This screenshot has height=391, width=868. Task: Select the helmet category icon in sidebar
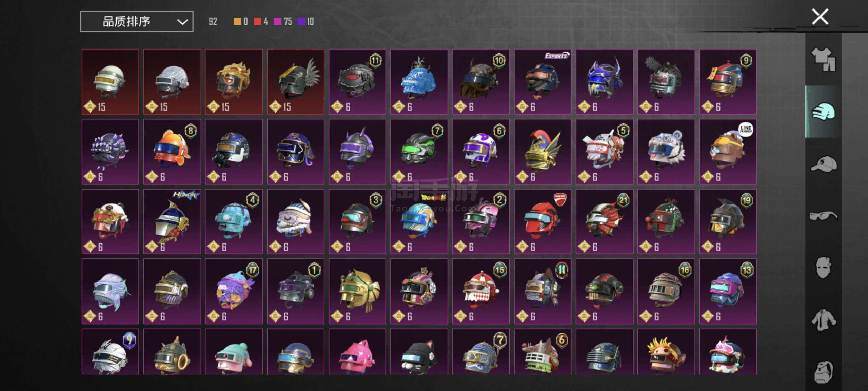(823, 112)
